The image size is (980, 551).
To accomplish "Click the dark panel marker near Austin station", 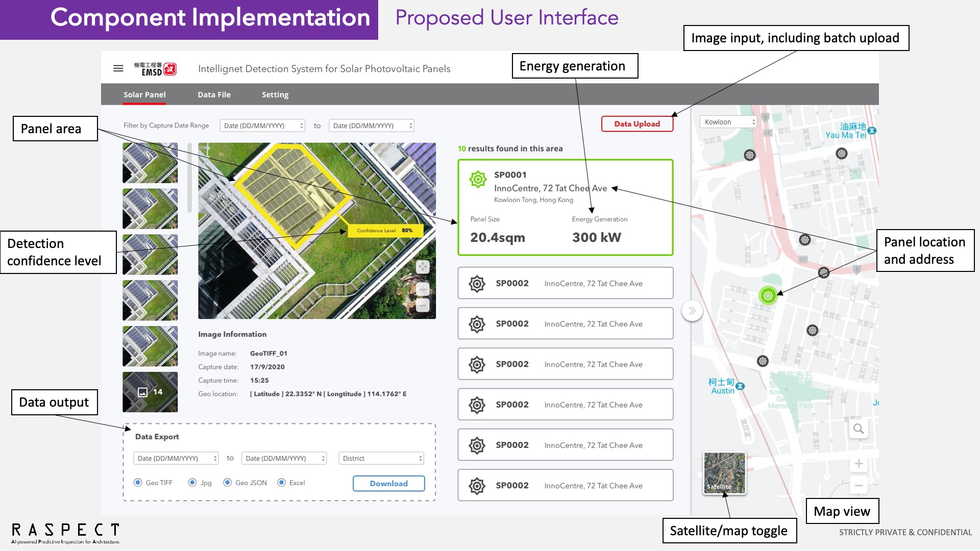I will point(763,361).
